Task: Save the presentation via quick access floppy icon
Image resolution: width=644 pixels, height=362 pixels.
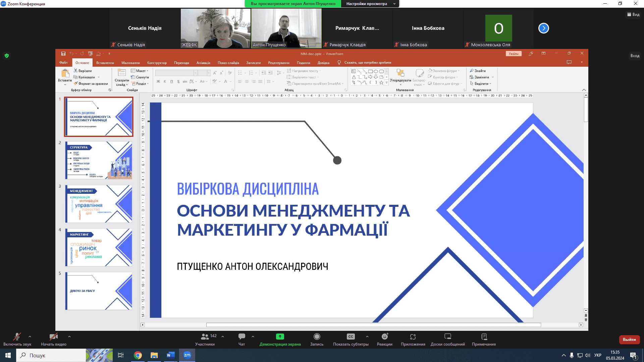Action: tap(63, 54)
